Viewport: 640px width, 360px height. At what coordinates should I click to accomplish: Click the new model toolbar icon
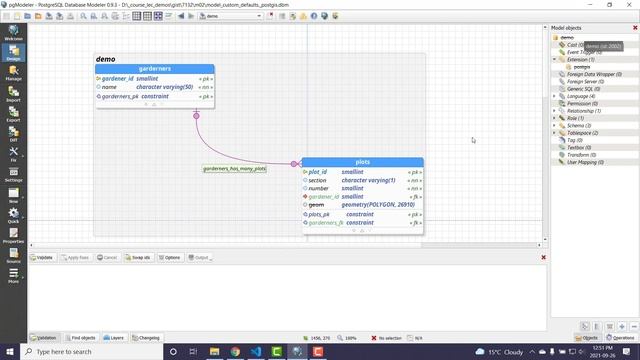[x=17, y=16]
